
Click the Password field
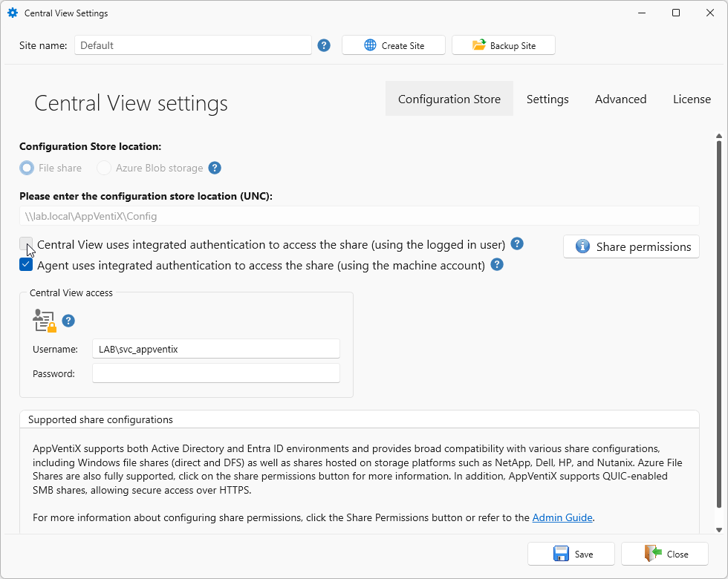point(216,373)
